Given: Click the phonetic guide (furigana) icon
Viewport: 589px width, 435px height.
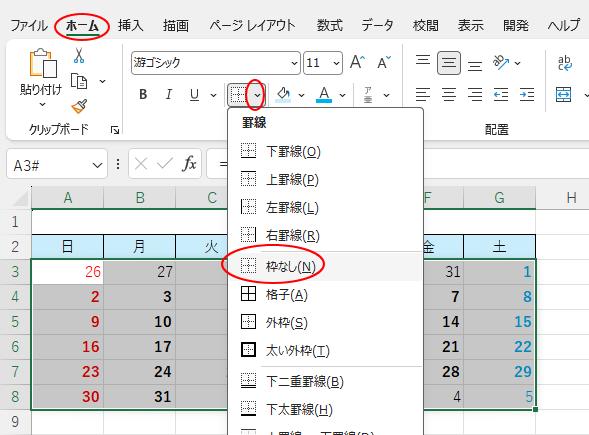Looking at the screenshot, I should click(x=368, y=95).
